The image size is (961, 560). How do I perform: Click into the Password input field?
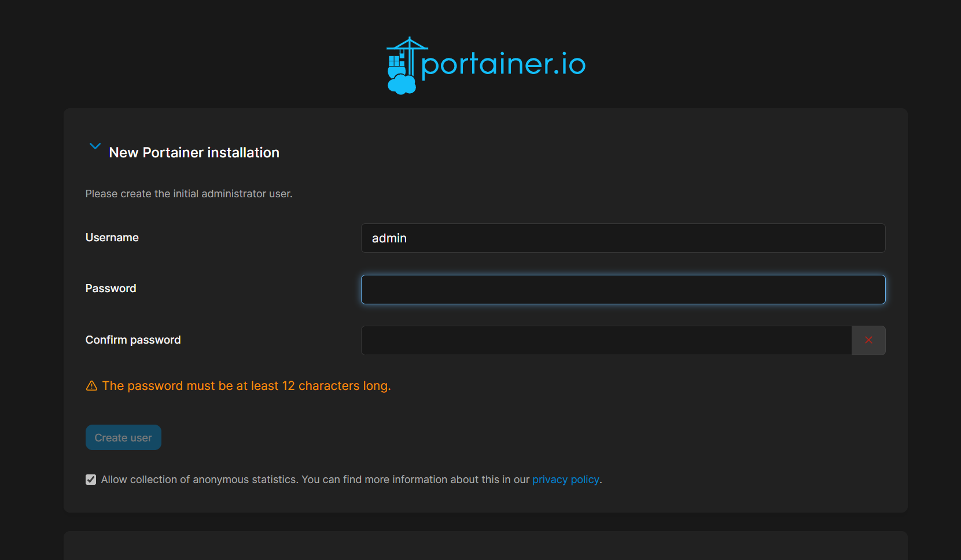623,289
